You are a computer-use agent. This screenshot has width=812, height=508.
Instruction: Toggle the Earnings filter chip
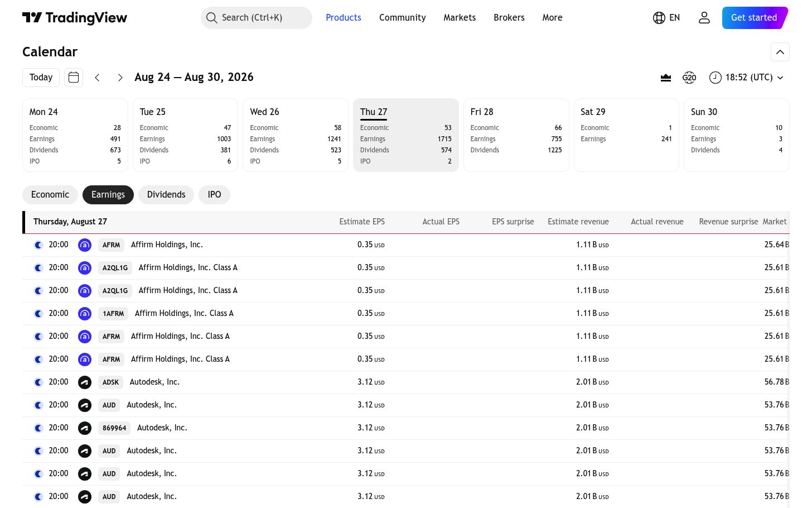point(108,195)
